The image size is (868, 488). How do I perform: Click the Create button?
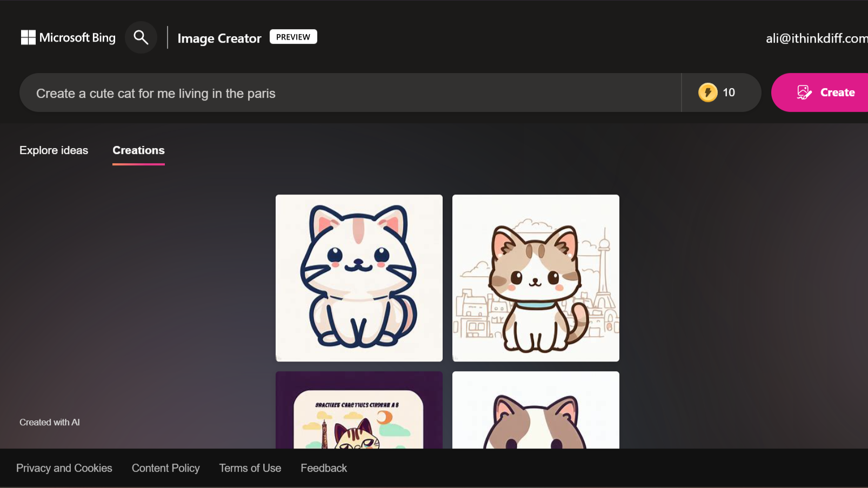tap(819, 92)
